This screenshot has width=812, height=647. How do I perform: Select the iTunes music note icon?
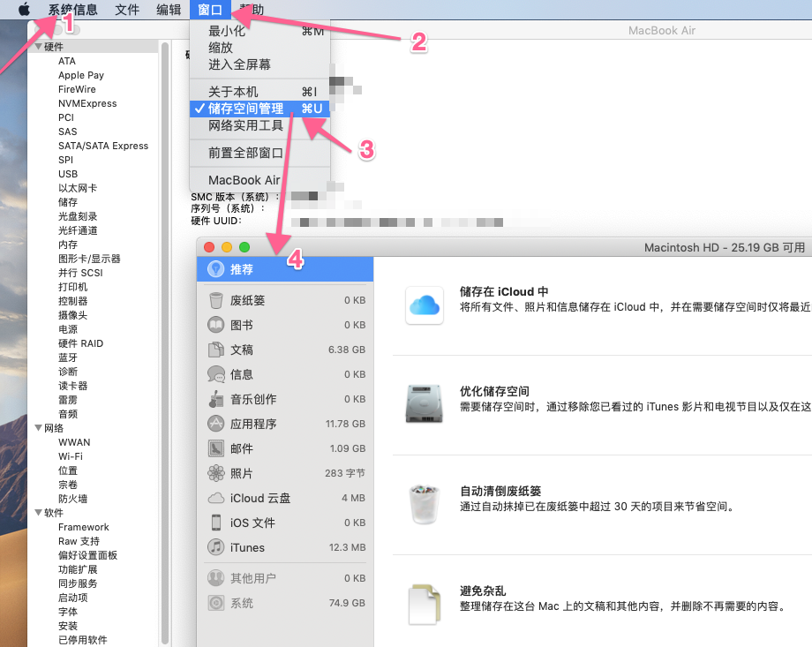(x=216, y=547)
